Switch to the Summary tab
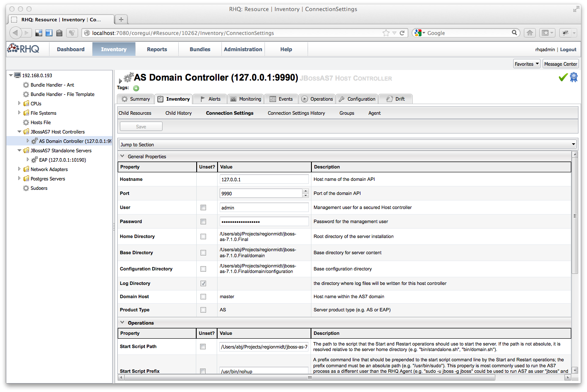Image resolution: width=587 pixels, height=392 pixels. click(x=136, y=99)
